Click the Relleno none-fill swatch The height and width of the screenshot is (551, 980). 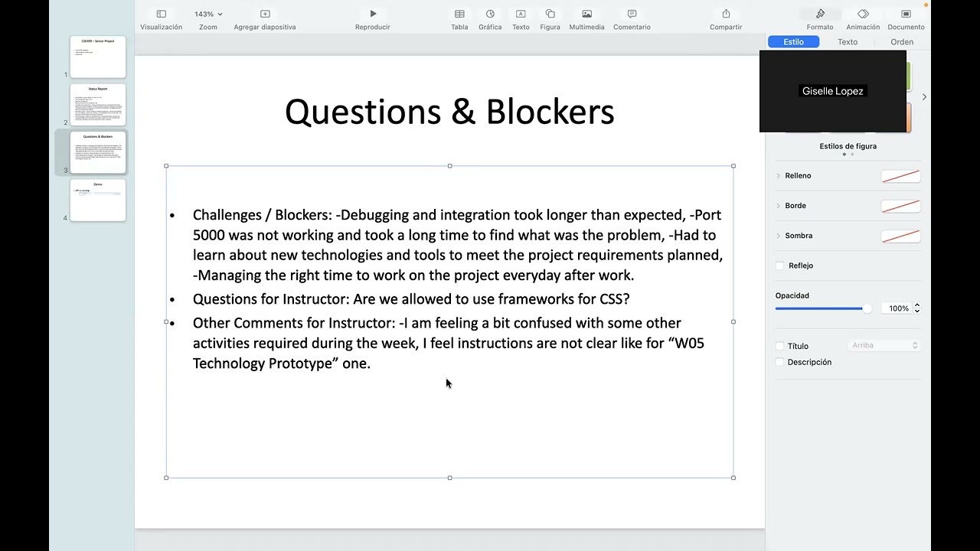(900, 176)
